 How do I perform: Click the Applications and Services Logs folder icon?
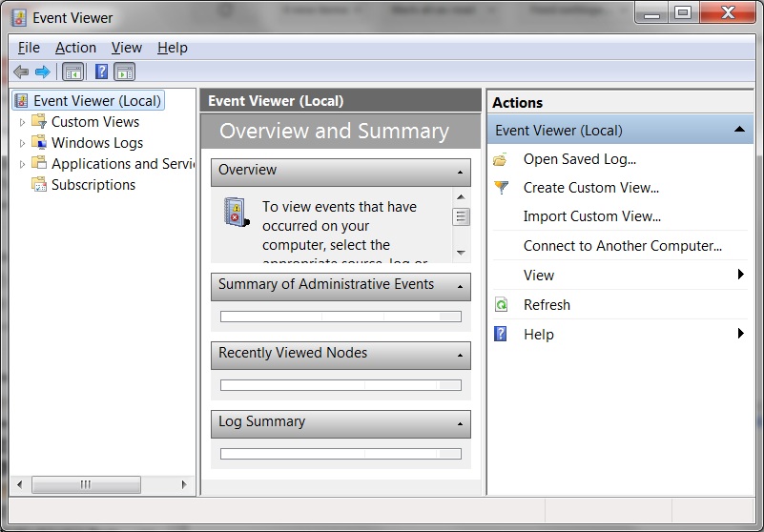click(x=39, y=163)
